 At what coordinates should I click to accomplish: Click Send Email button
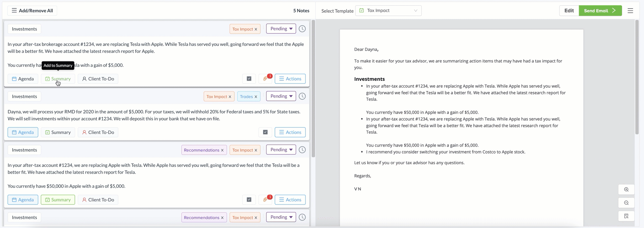click(x=600, y=11)
